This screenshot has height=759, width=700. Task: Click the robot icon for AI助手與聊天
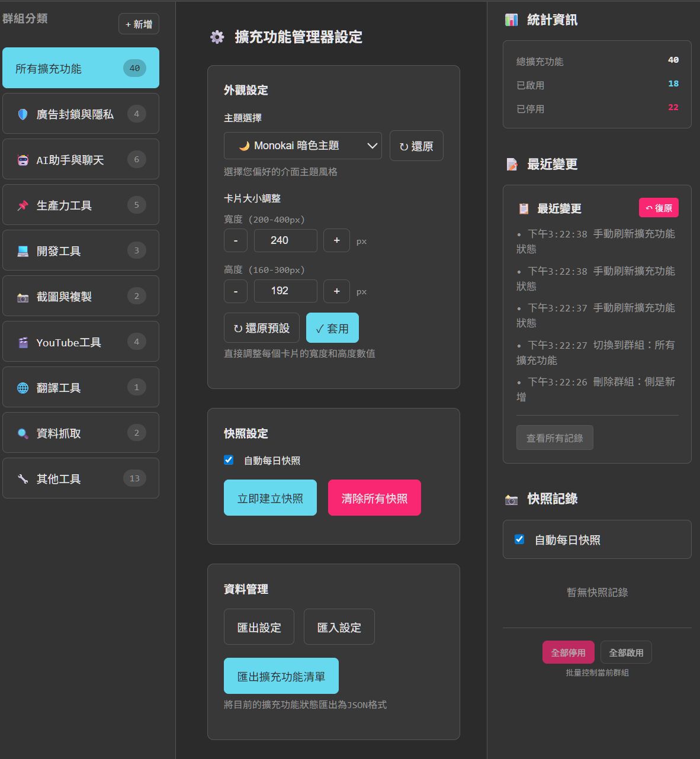tap(23, 160)
